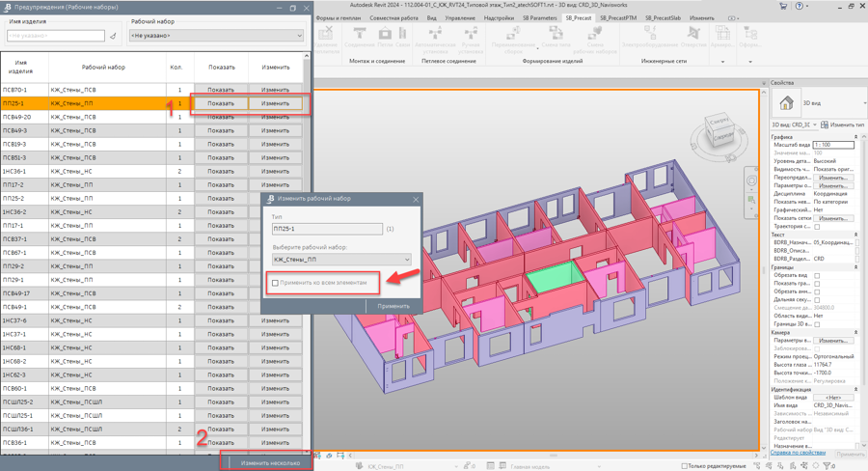Viewport: 868px width, 471px height.
Task: Open the help question mark icon
Action: coord(799,6)
